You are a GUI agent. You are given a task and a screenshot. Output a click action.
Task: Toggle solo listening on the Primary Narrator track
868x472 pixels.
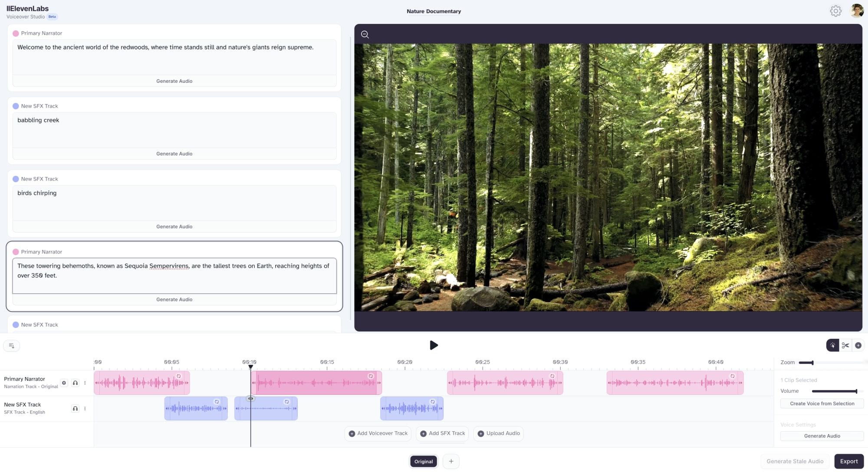(x=75, y=383)
